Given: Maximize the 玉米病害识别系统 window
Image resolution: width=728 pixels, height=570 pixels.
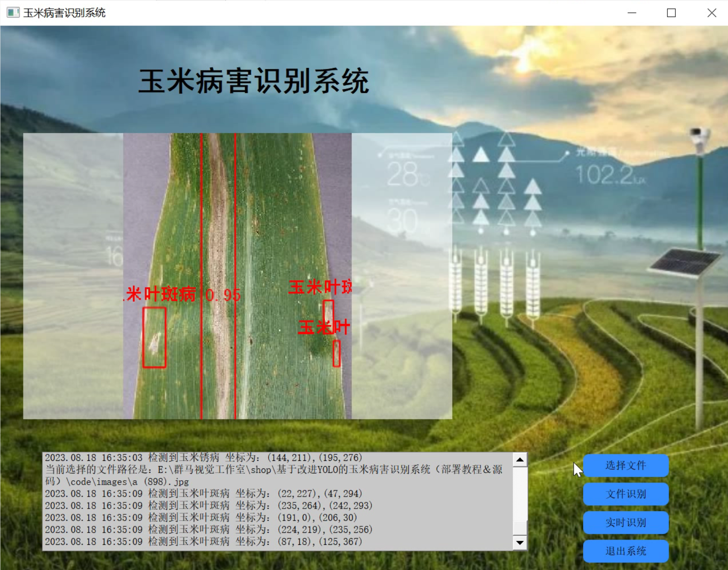Looking at the screenshot, I should [671, 13].
